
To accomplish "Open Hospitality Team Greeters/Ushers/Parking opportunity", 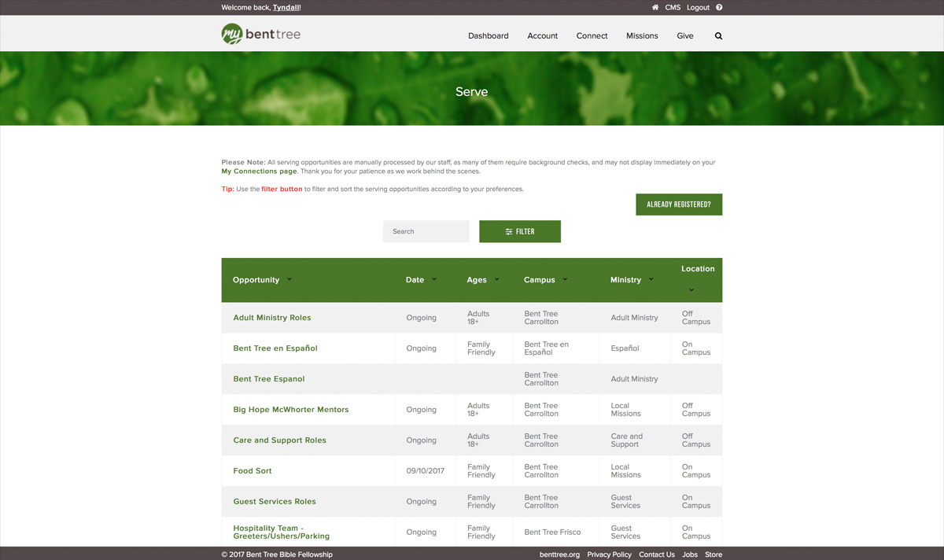I will 282,532.
